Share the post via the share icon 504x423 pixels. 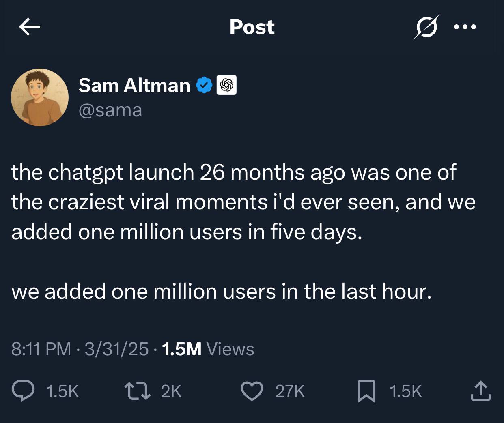[481, 391]
